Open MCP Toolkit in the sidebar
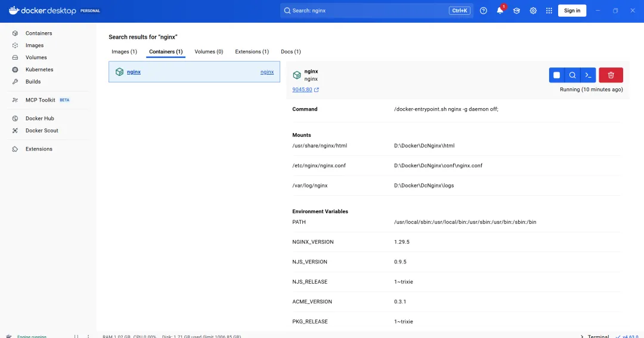The image size is (644, 338). point(41,100)
